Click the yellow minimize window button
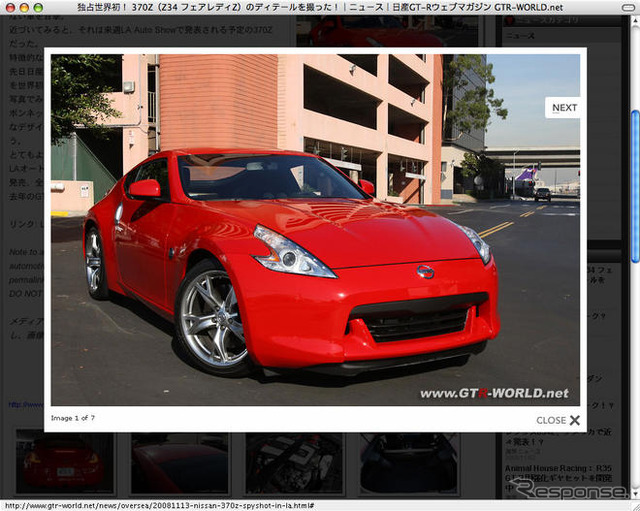 click(x=24, y=7)
